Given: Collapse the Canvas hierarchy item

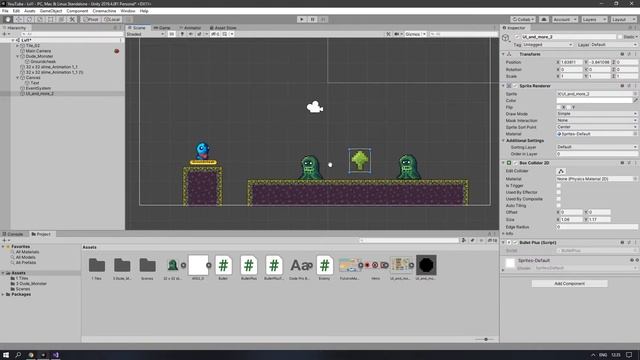Looking at the screenshot, I should point(18,78).
